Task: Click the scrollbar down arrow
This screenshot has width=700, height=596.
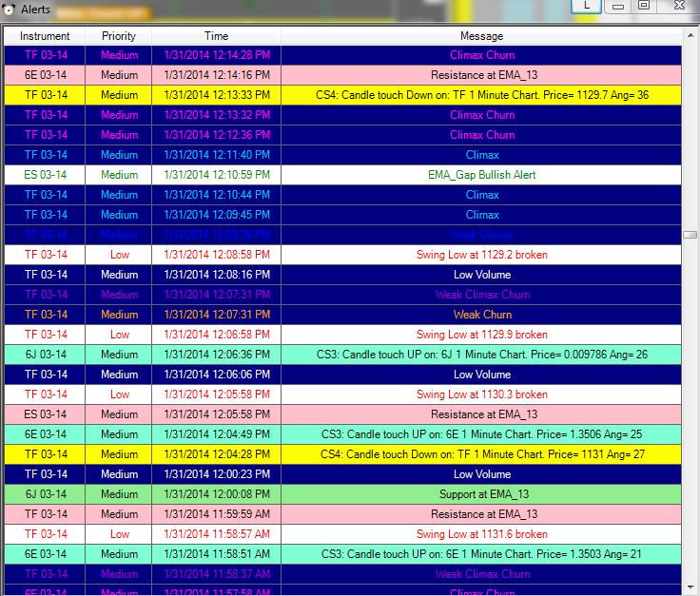Action: click(690, 587)
